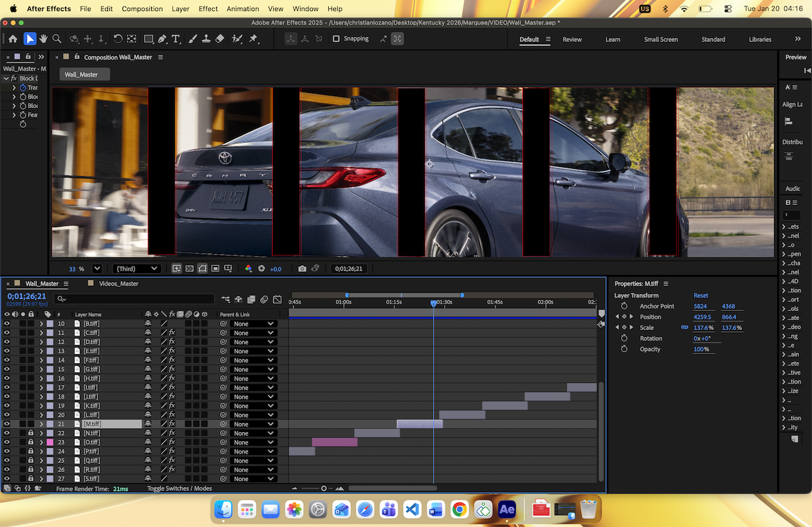The image size is (812, 527).
Task: Enable the Snapping checkbox
Action: coord(336,39)
